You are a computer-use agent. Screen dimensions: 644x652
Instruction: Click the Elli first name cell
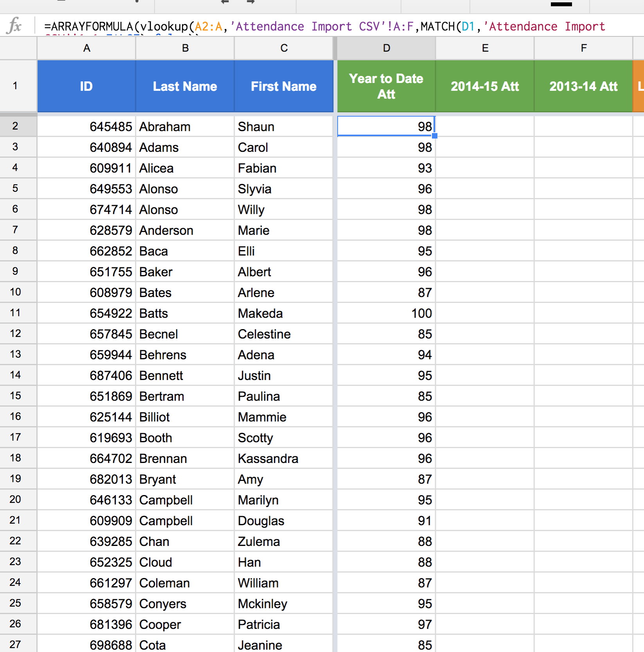[284, 251]
